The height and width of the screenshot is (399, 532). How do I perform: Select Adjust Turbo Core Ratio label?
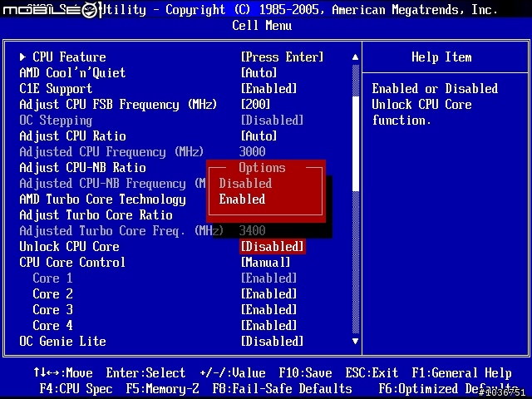point(96,215)
